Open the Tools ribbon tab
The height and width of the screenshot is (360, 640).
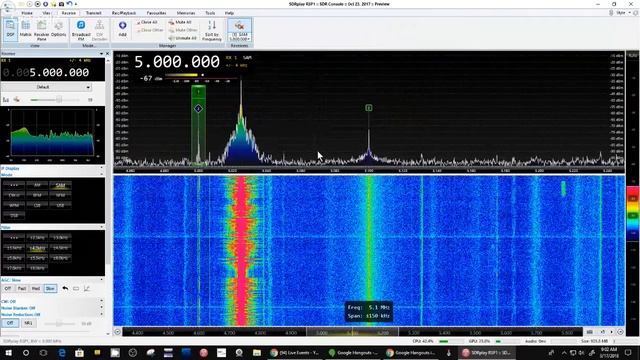coord(210,13)
